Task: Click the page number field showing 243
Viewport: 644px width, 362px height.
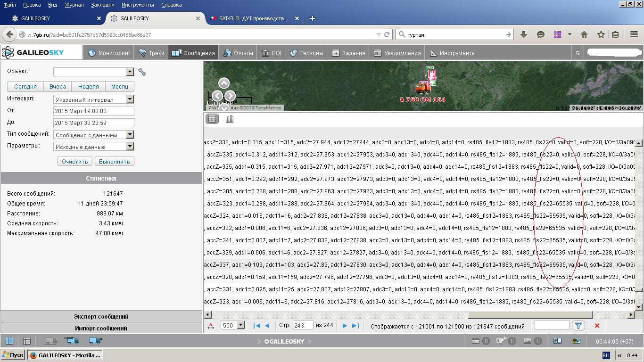Action: pyautogui.click(x=302, y=326)
